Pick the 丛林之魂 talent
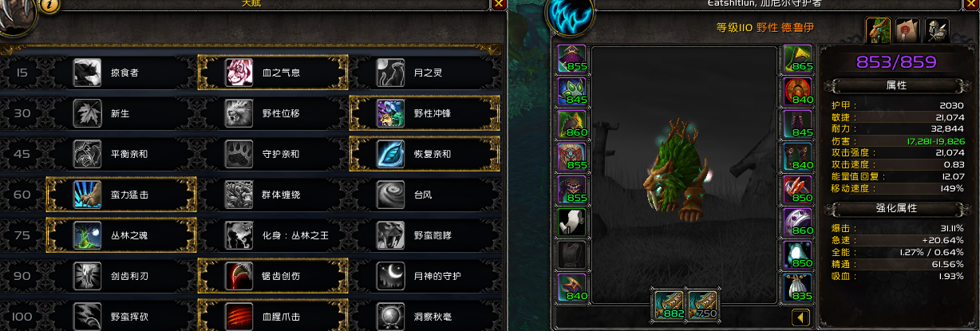 tap(121, 235)
